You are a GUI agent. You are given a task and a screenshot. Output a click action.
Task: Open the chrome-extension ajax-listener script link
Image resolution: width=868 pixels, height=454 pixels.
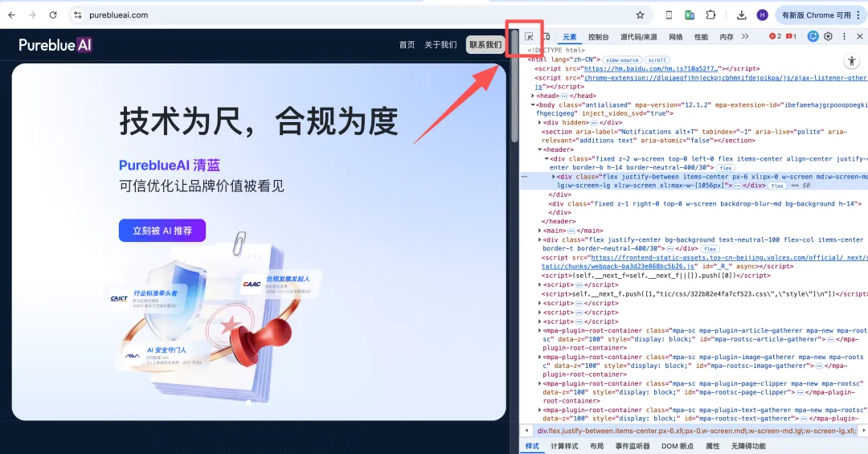tap(725, 78)
